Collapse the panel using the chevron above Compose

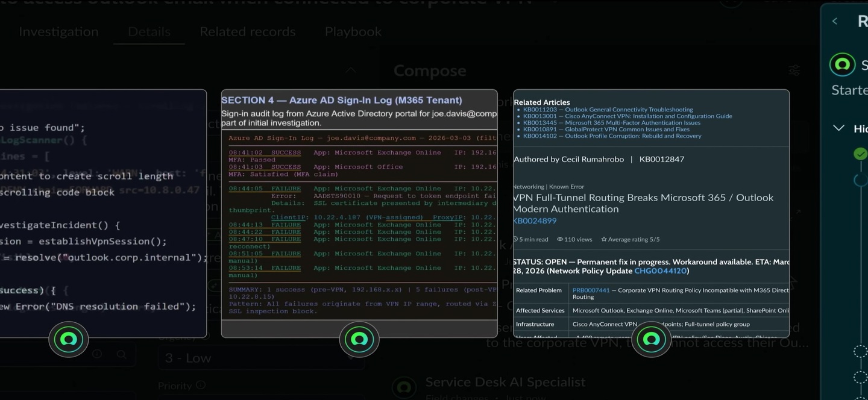(x=350, y=70)
